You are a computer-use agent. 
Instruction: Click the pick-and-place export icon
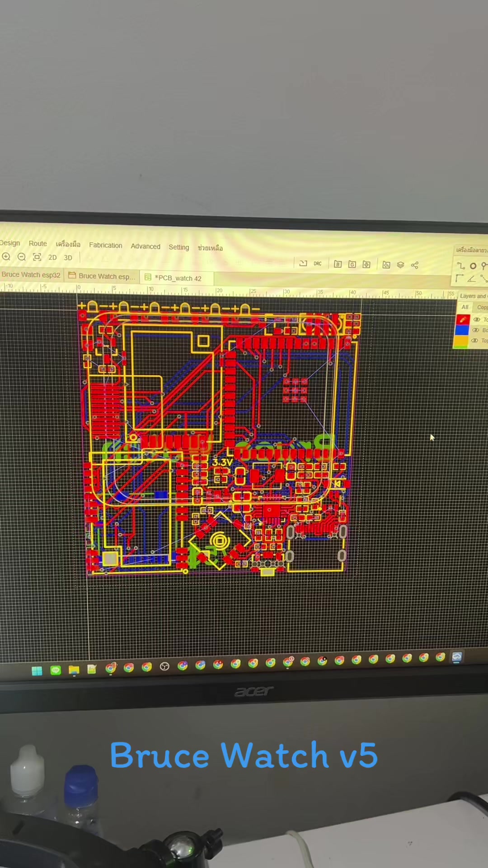(366, 264)
